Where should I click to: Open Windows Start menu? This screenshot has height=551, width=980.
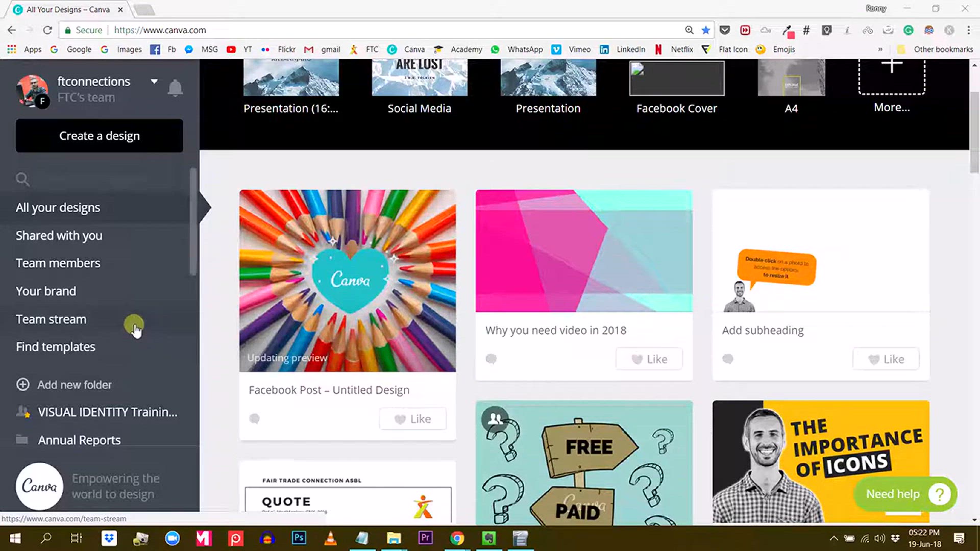click(x=15, y=538)
